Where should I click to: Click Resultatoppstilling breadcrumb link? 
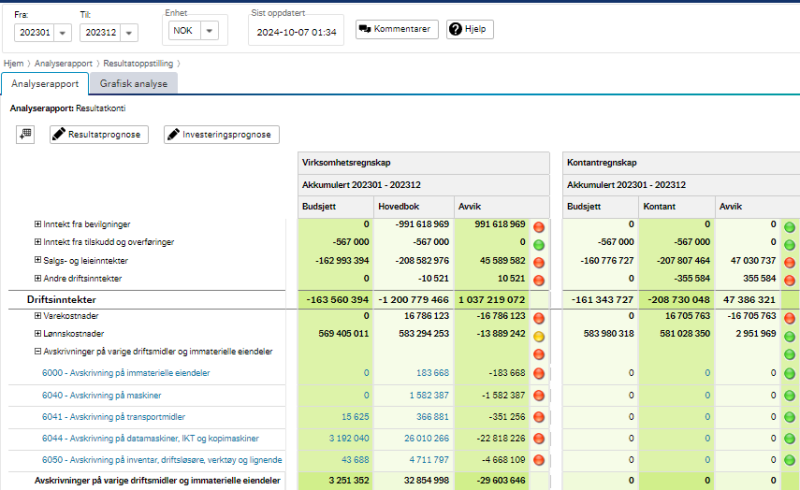tap(138, 63)
